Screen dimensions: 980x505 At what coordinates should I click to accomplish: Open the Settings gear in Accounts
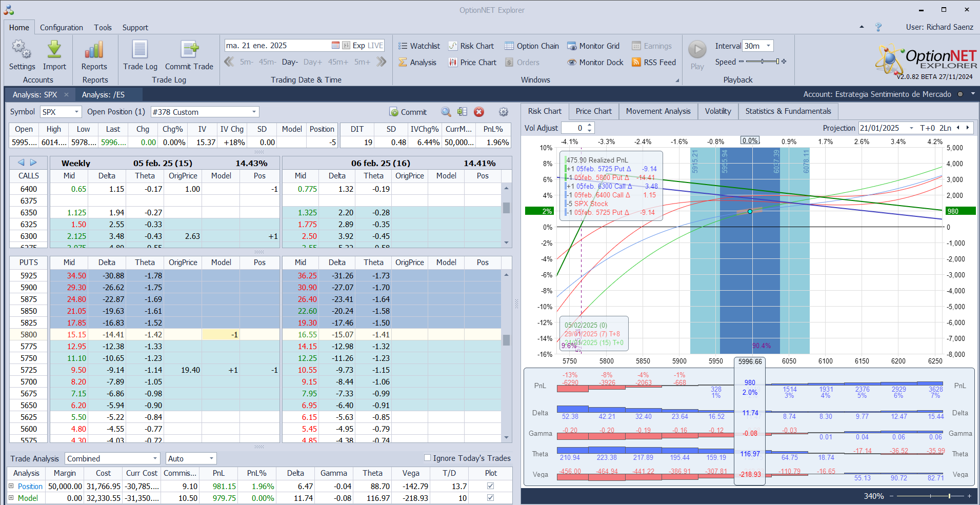pyautogui.click(x=22, y=50)
